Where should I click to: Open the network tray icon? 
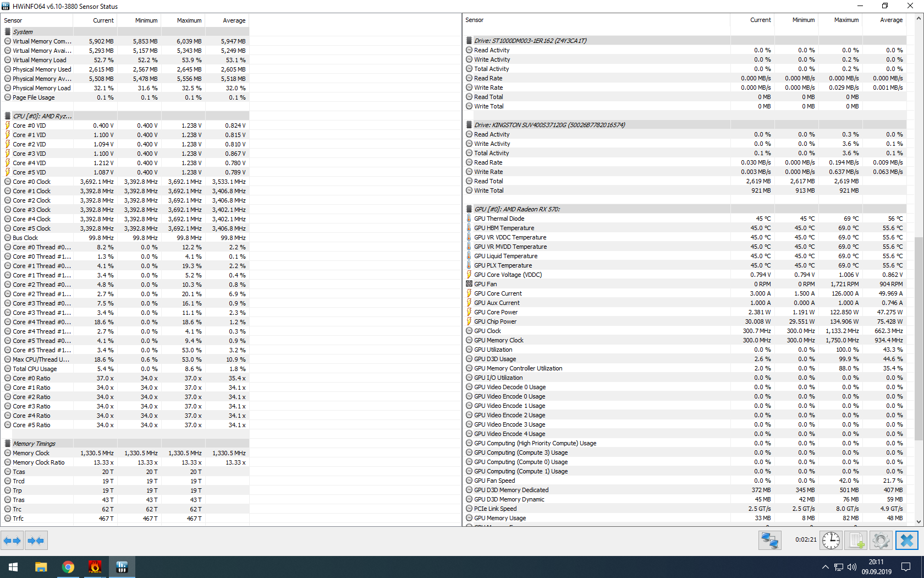point(839,567)
